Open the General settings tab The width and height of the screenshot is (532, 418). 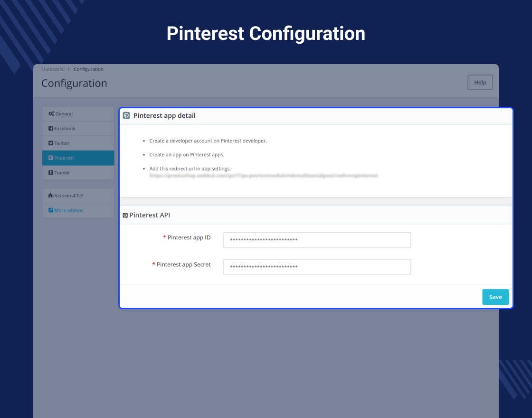[78, 114]
